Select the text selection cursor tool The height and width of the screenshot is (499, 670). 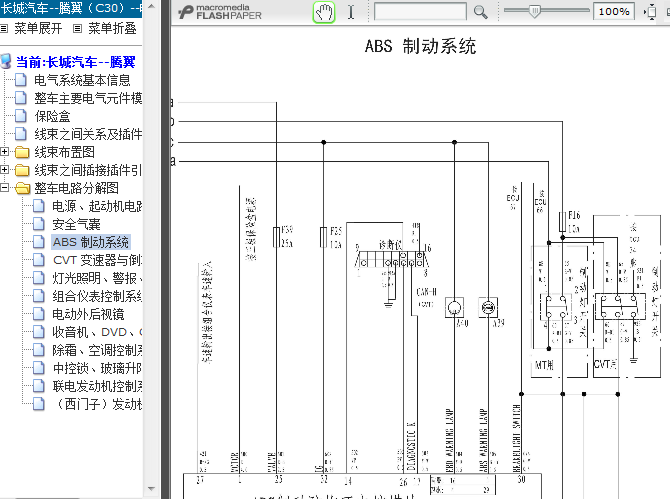tap(351, 12)
